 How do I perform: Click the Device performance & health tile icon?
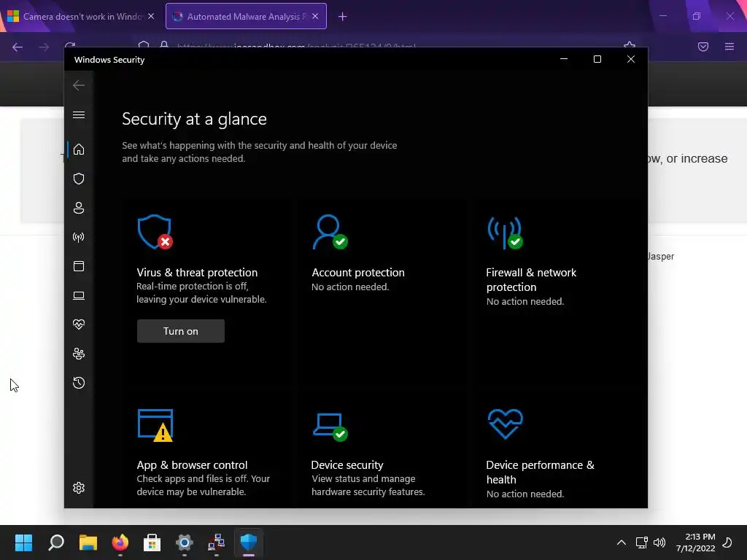coord(506,424)
